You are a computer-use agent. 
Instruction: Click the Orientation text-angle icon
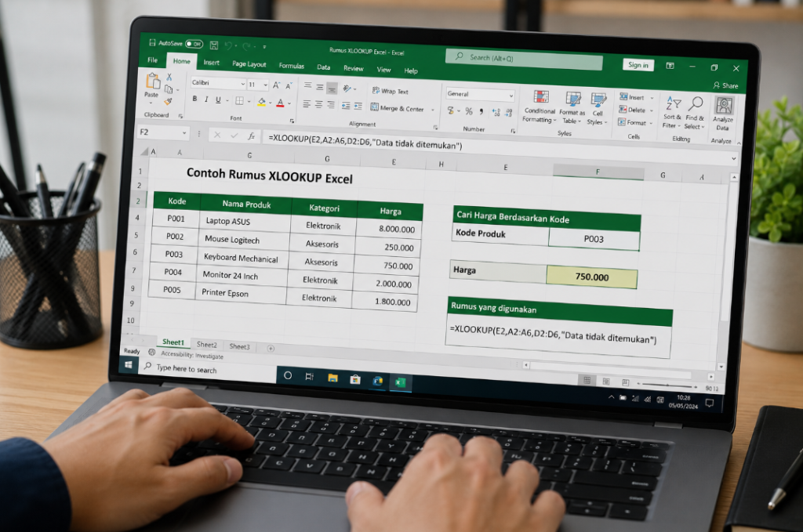pos(347,89)
